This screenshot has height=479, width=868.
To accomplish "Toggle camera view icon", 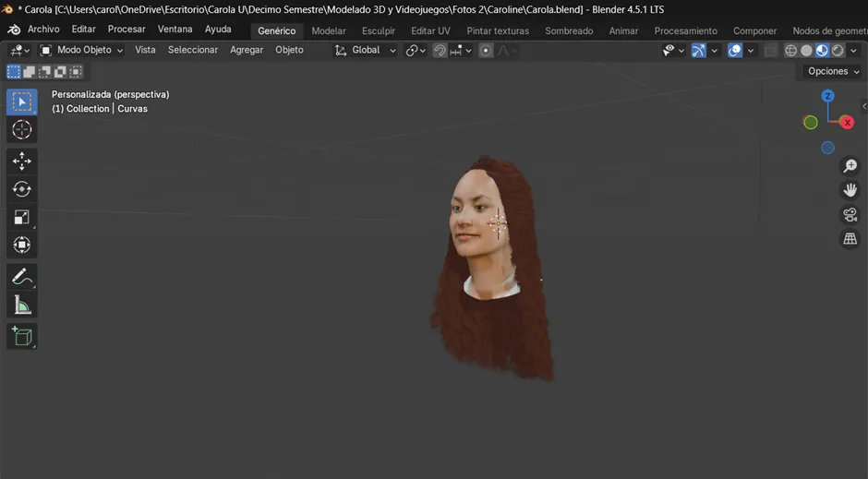I will (x=850, y=215).
